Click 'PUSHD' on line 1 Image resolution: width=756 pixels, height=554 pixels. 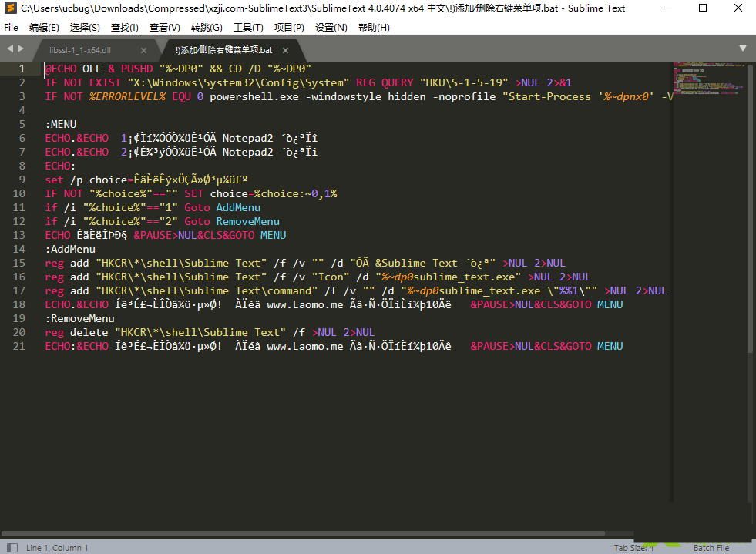pyautogui.click(x=137, y=69)
